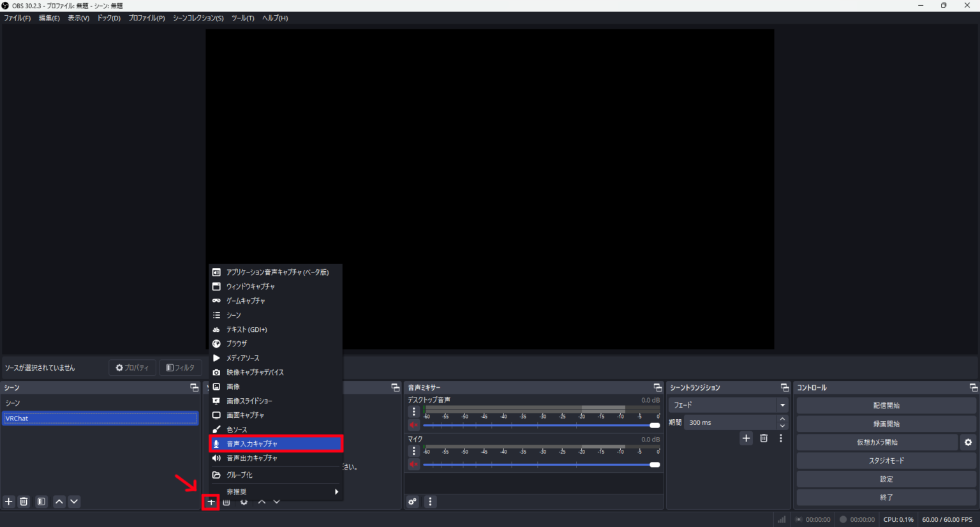The height and width of the screenshot is (527, 980).
Task: Delete the selected scene via trash icon
Action: [24, 501]
